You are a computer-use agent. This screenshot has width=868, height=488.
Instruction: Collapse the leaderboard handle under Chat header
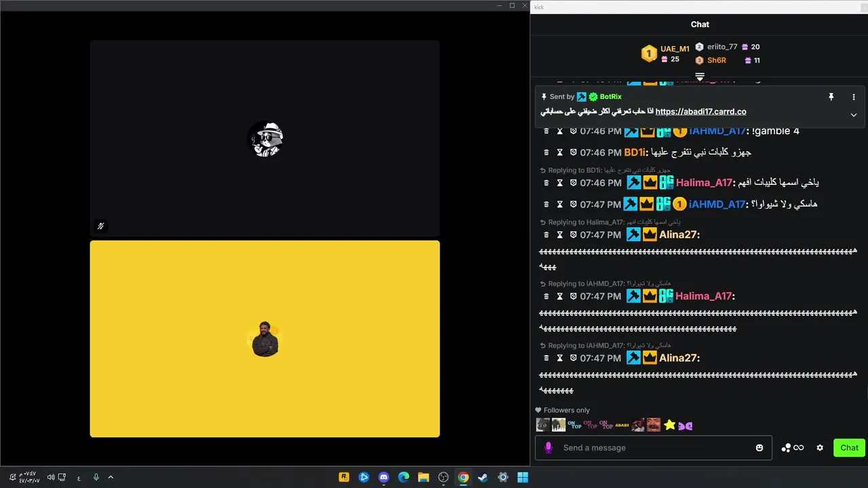(700, 77)
